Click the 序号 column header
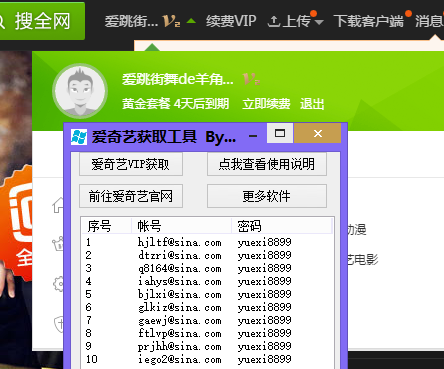The width and height of the screenshot is (444, 369). click(x=107, y=226)
